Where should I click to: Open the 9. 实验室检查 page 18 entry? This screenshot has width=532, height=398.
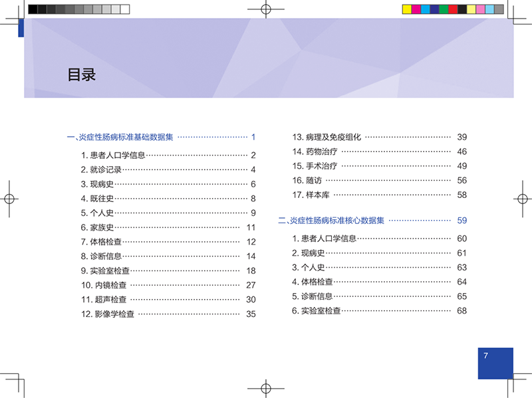168,270
